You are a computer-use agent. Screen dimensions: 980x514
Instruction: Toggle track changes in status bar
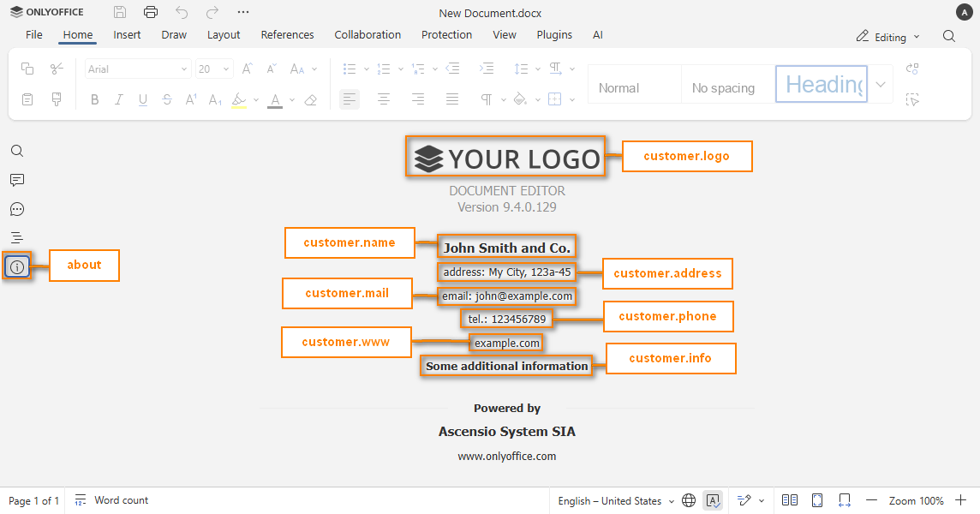click(744, 500)
